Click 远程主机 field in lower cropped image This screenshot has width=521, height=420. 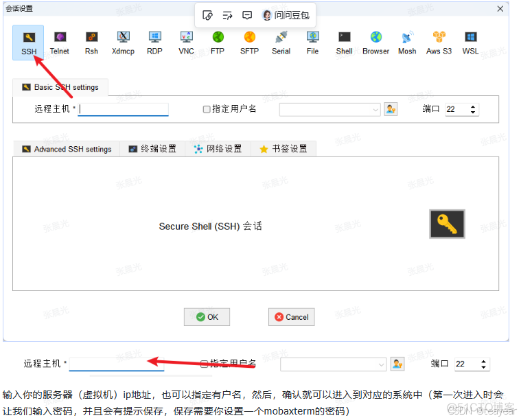[x=117, y=364]
